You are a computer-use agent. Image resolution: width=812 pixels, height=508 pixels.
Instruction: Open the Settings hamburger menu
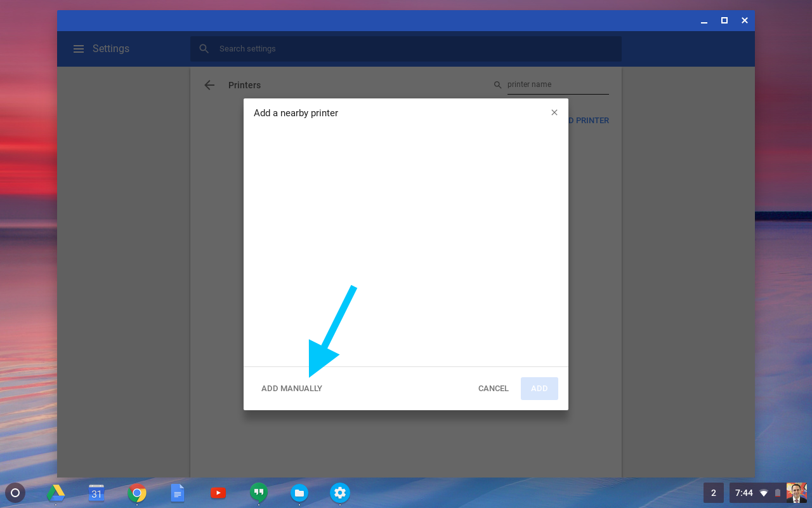pos(79,49)
